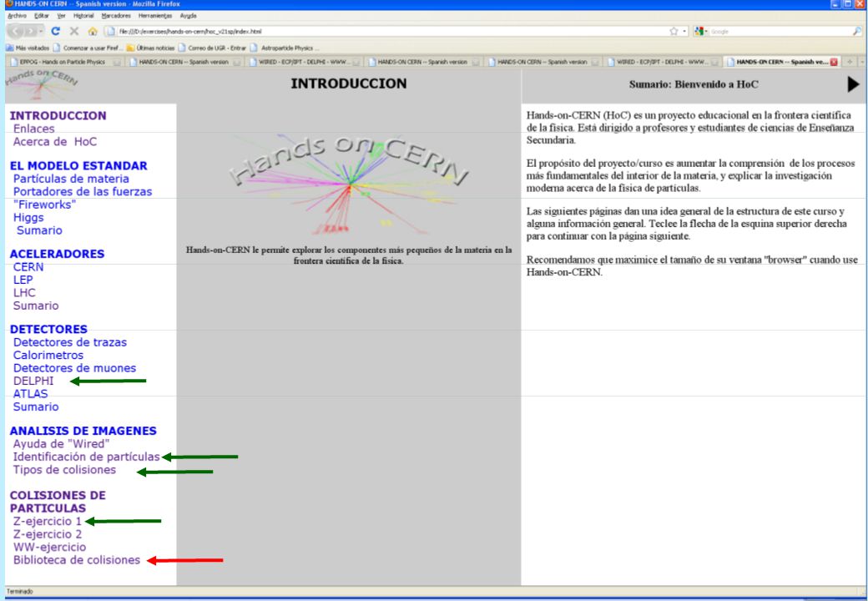The width and height of the screenshot is (868, 601).
Task: Click the Stop loading X icon
Action: tap(74, 31)
